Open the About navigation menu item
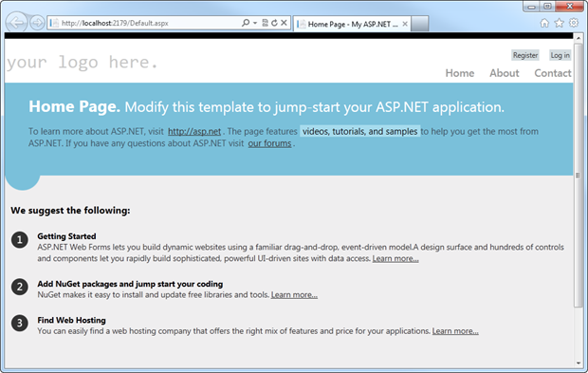This screenshot has height=373, width=588. pos(505,73)
